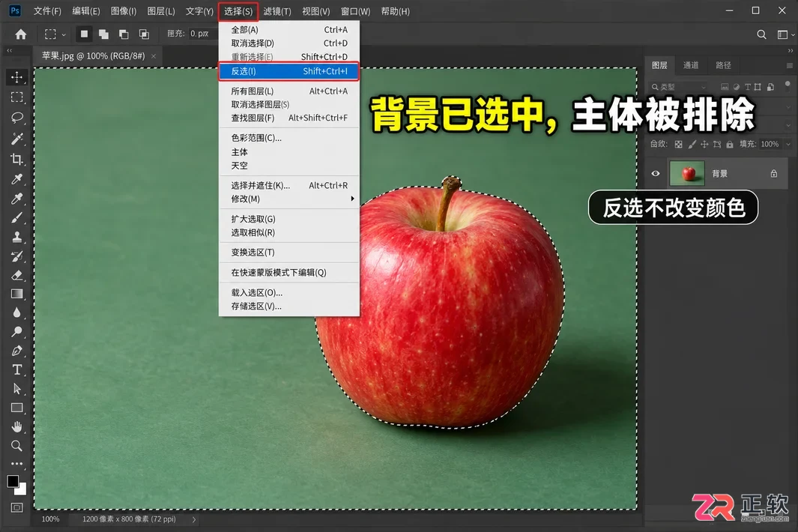Filter layers by type (T) icon
798x532 pixels.
[x=748, y=87]
